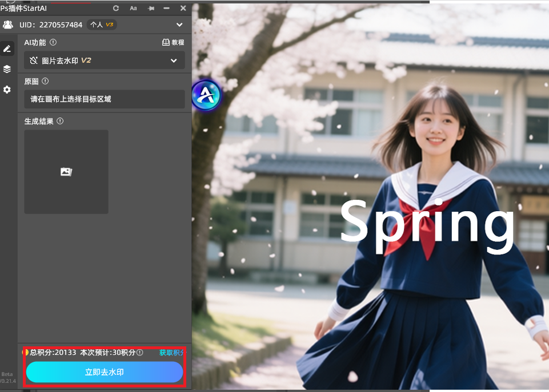This screenshot has height=392, width=549.
Task: Click info icon beside 本次预计 30积分
Action: point(140,353)
